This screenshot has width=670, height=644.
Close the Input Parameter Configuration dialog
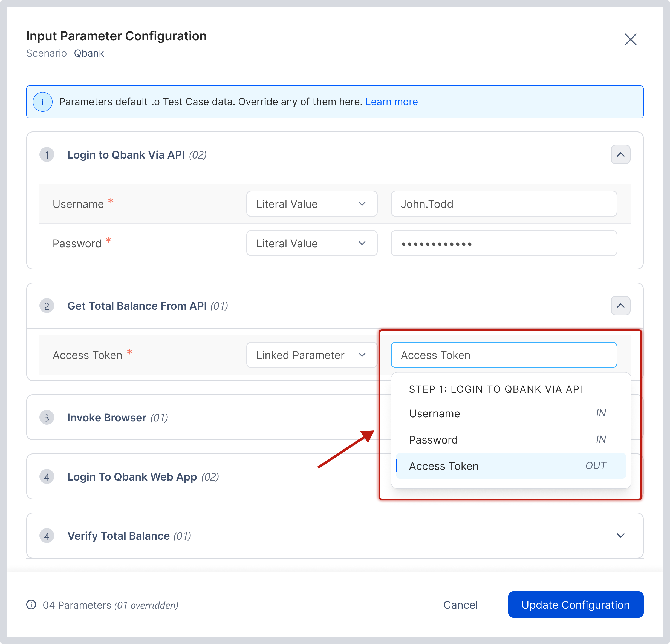pyautogui.click(x=630, y=39)
